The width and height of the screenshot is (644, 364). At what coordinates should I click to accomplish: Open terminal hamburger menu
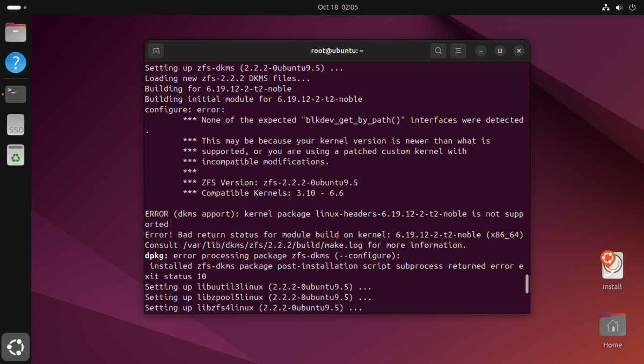click(x=458, y=51)
